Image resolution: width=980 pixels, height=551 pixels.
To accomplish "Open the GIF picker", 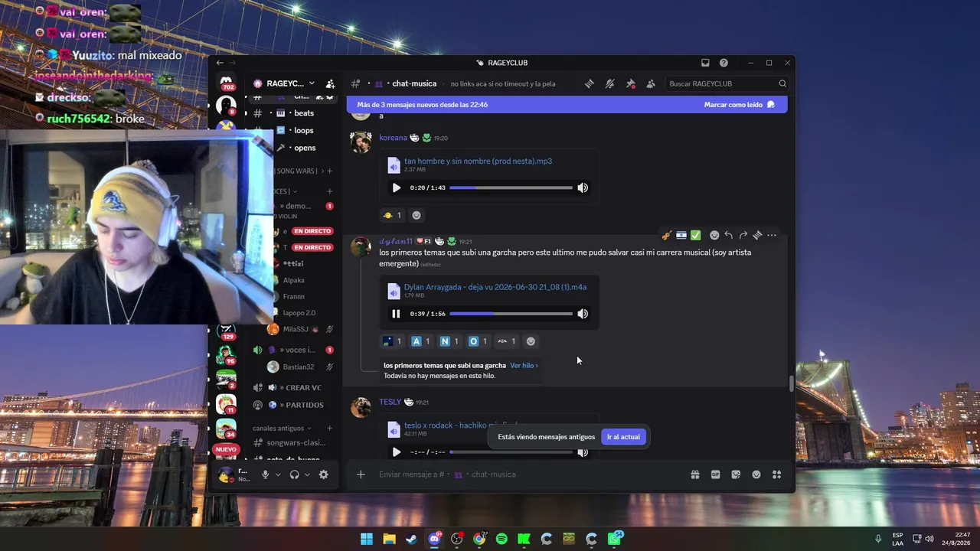I will [715, 474].
